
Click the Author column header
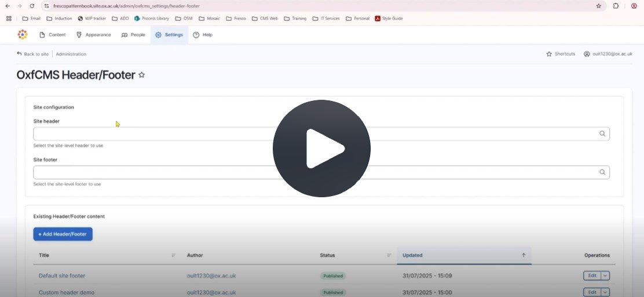195,255
